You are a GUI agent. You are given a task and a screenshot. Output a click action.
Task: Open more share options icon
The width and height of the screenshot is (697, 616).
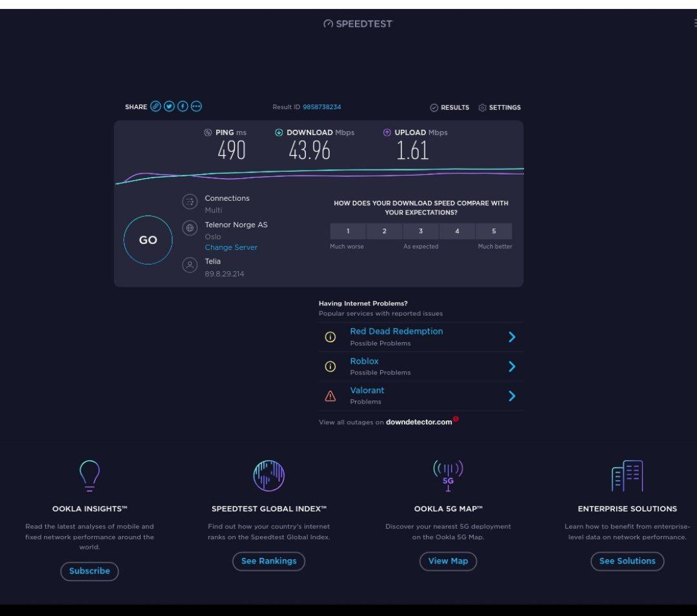pos(196,107)
